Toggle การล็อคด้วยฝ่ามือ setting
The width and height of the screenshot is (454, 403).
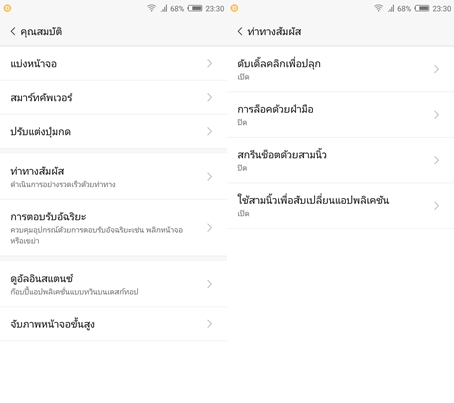pos(340,115)
